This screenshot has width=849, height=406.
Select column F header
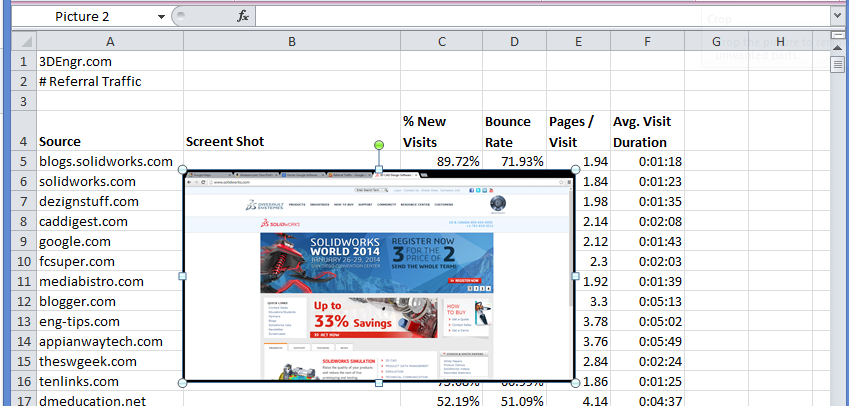pos(648,41)
